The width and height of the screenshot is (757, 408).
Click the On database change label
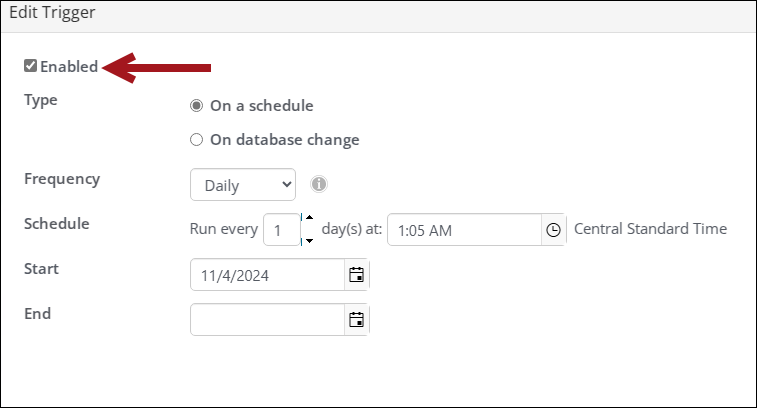click(x=285, y=140)
